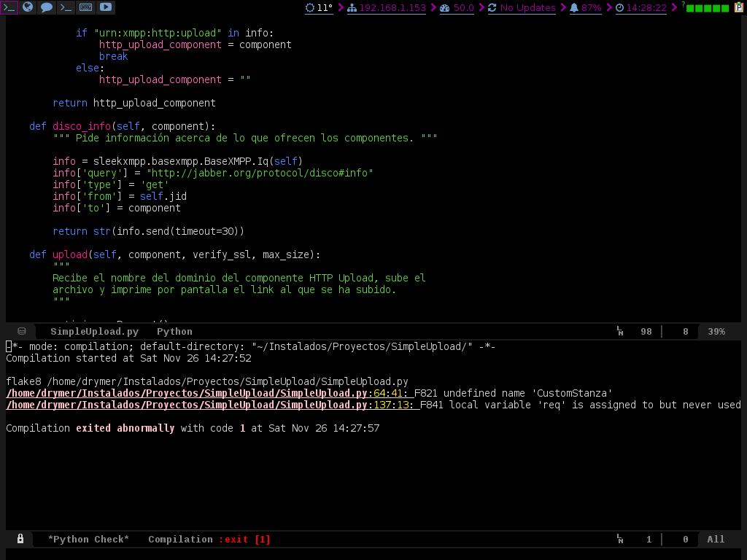Click the line-ending icon beside line 98
The image size is (747, 560).
point(620,331)
